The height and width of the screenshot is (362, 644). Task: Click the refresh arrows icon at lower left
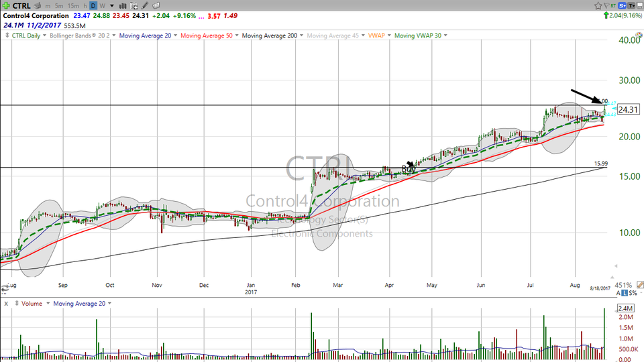(5, 288)
